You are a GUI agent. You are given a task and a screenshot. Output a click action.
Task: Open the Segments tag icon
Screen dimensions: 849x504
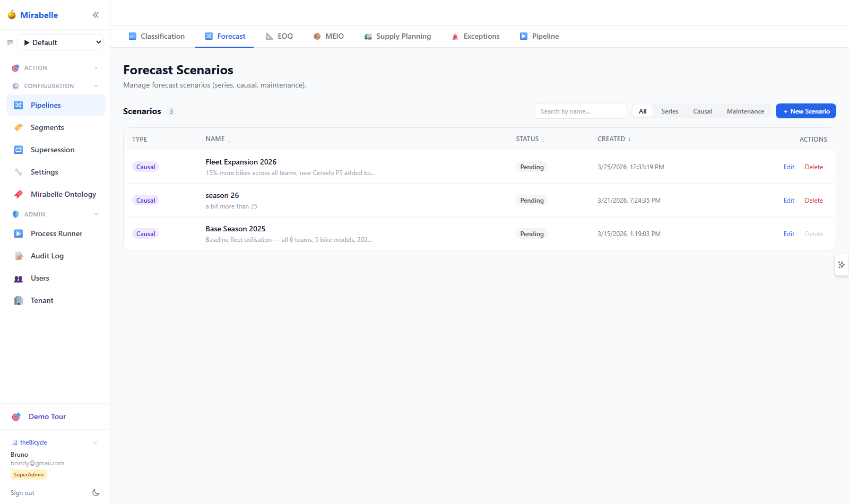pyautogui.click(x=19, y=127)
